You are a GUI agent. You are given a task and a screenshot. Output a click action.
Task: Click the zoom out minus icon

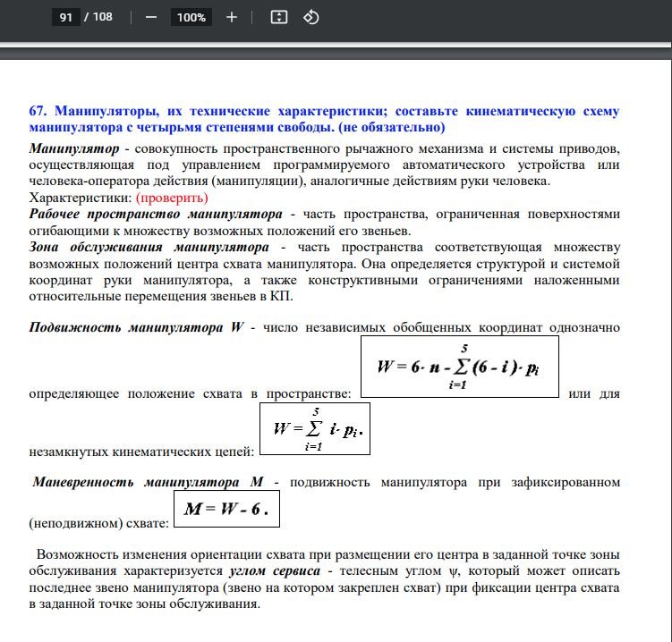[151, 17]
